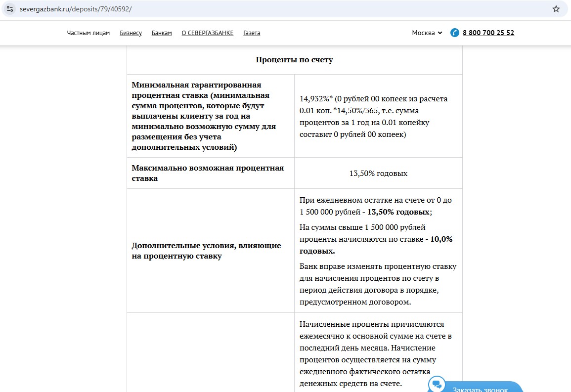Open the Газета link
This screenshot has height=392, width=571.
252,33
